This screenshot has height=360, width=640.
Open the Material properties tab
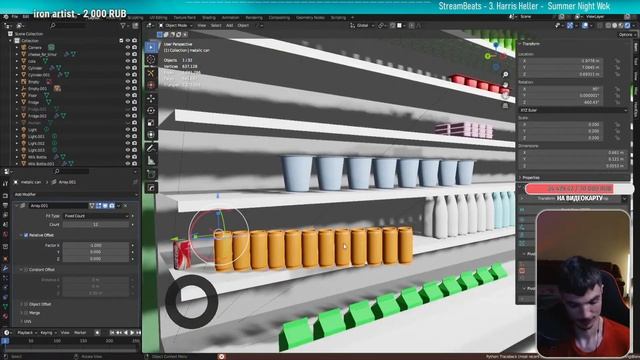[x=5, y=316]
